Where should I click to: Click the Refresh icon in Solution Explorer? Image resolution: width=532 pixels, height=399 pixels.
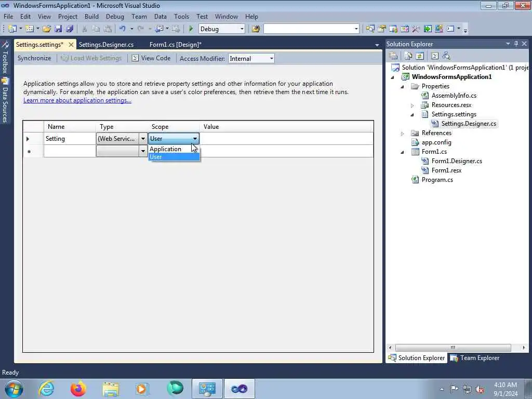(420, 56)
